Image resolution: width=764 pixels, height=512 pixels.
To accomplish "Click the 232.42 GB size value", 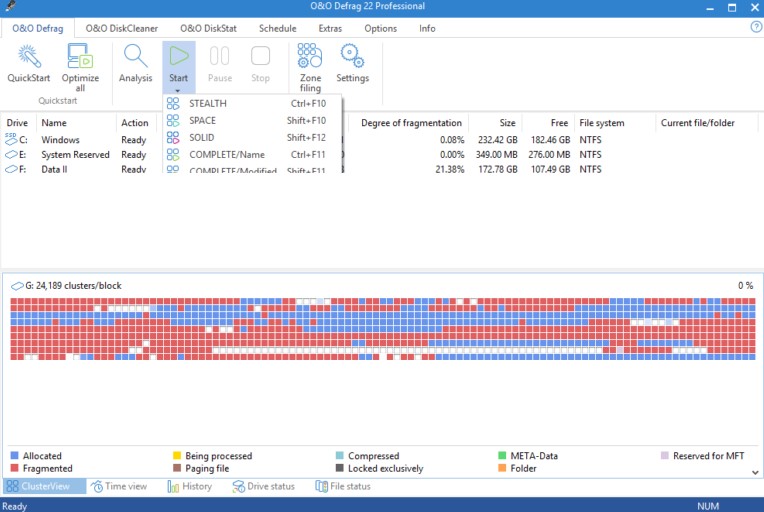I will 497,140.
